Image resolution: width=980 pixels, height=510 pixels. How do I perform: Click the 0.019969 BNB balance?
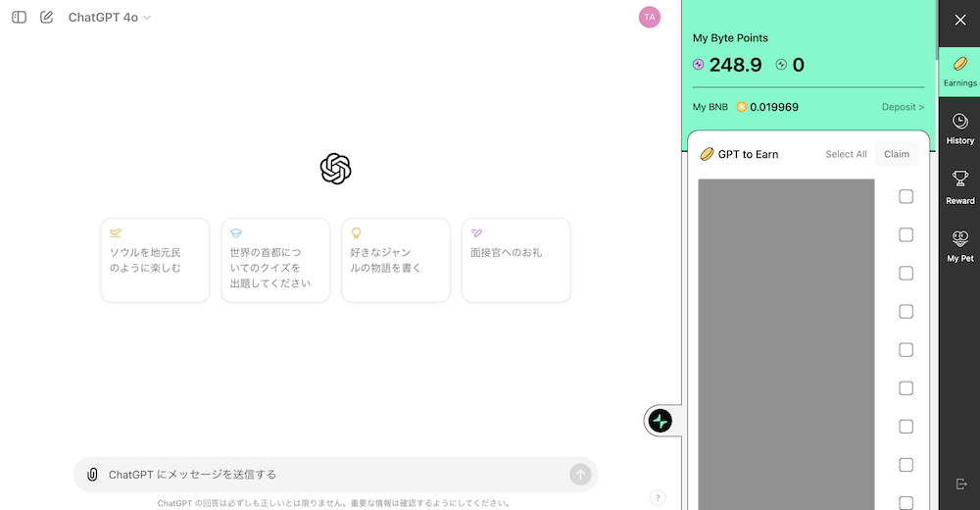774,107
